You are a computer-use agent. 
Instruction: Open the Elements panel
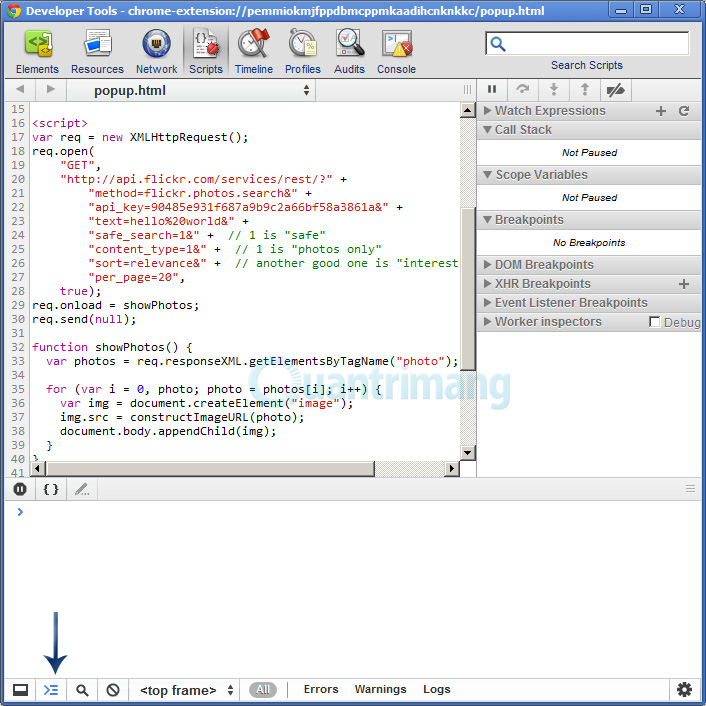pyautogui.click(x=37, y=51)
